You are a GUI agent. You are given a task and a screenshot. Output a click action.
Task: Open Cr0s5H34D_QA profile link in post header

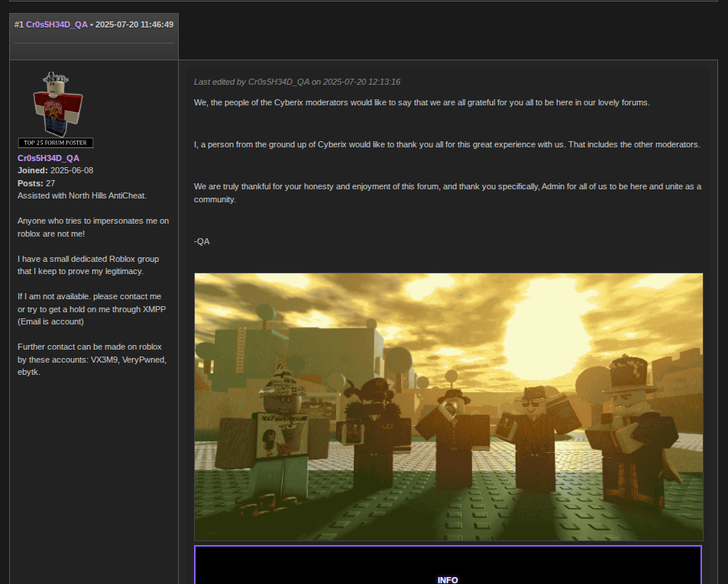(57, 24)
